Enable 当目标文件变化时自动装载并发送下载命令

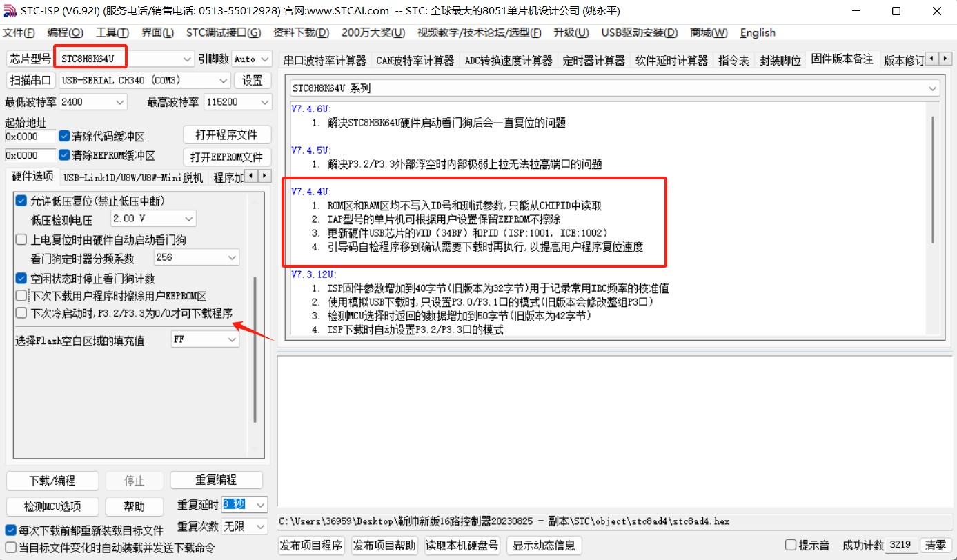tap(10, 548)
